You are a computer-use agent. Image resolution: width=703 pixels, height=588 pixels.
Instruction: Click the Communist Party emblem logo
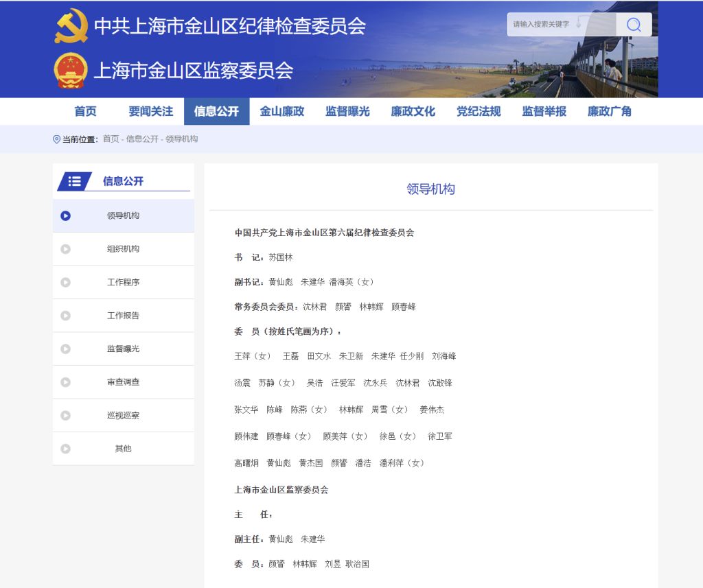click(71, 26)
